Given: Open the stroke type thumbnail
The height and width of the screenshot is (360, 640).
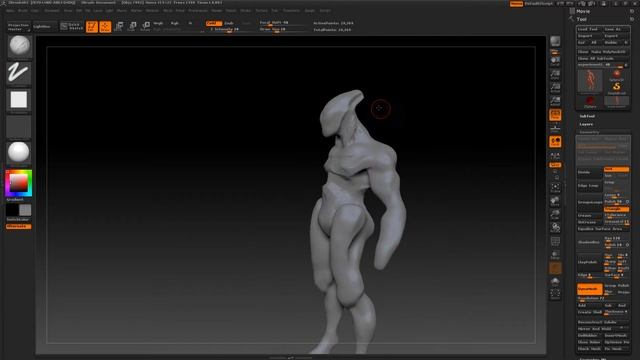Looking at the screenshot, I should point(19,73).
